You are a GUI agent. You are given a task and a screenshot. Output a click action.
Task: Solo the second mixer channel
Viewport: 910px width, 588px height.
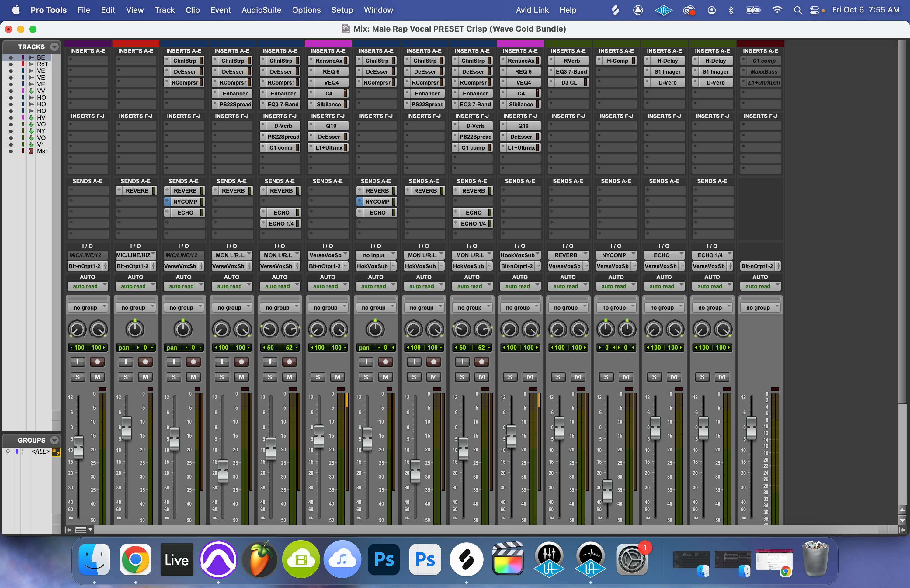tap(126, 377)
